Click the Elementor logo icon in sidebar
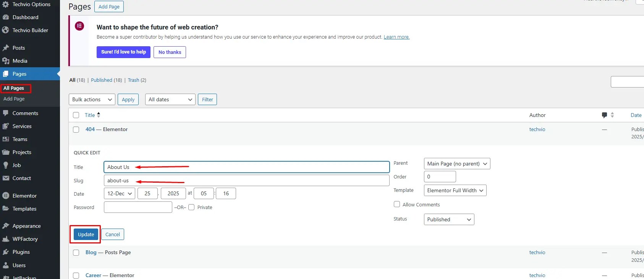This screenshot has width=644, height=279. (6, 196)
